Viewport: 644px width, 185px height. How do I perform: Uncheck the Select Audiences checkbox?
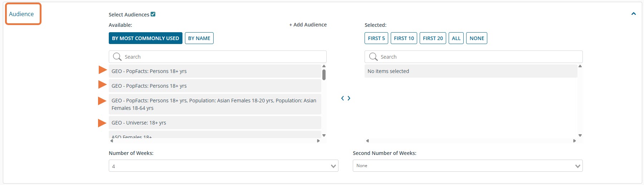coord(153,14)
